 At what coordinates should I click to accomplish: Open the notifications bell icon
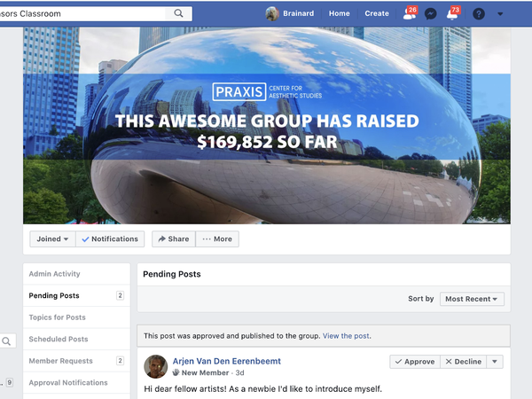click(452, 13)
